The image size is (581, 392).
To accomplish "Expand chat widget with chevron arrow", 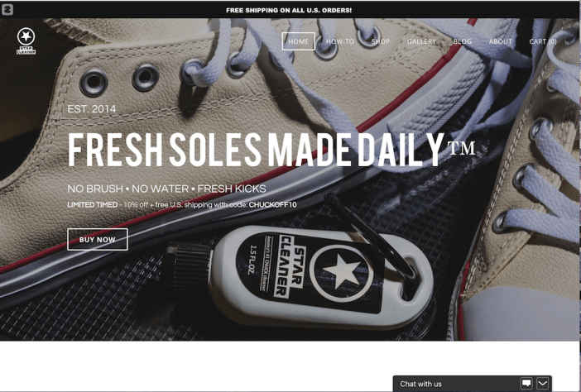I will (x=542, y=384).
